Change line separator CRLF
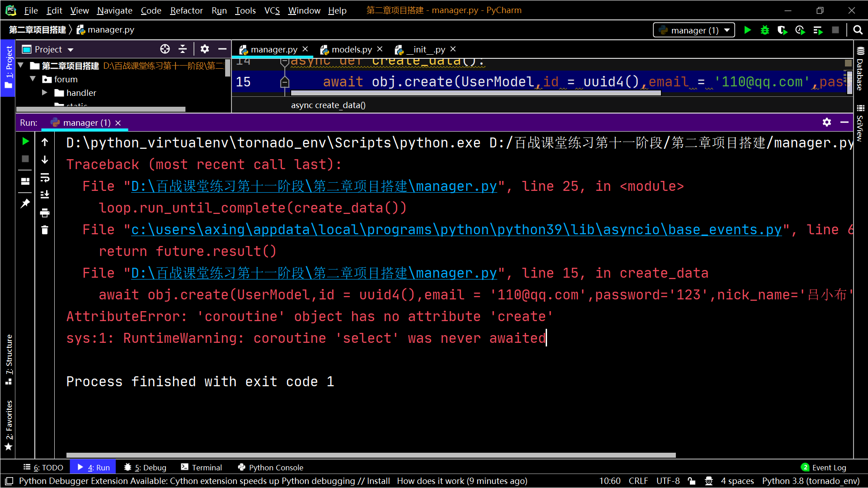 coord(638,481)
